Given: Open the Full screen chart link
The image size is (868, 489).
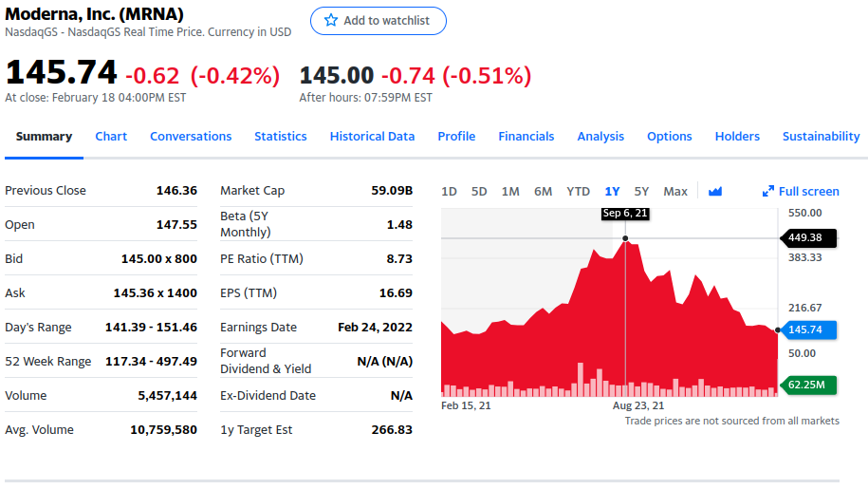Looking at the screenshot, I should click(801, 191).
